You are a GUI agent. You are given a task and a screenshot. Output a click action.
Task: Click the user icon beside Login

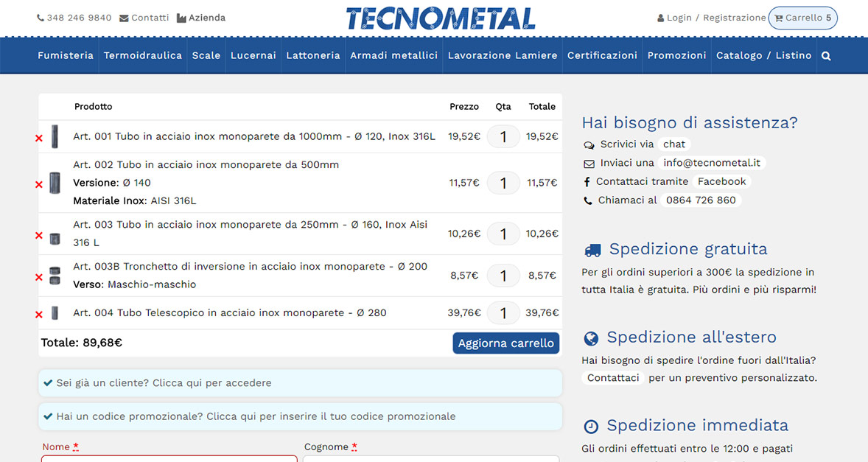pyautogui.click(x=660, y=18)
